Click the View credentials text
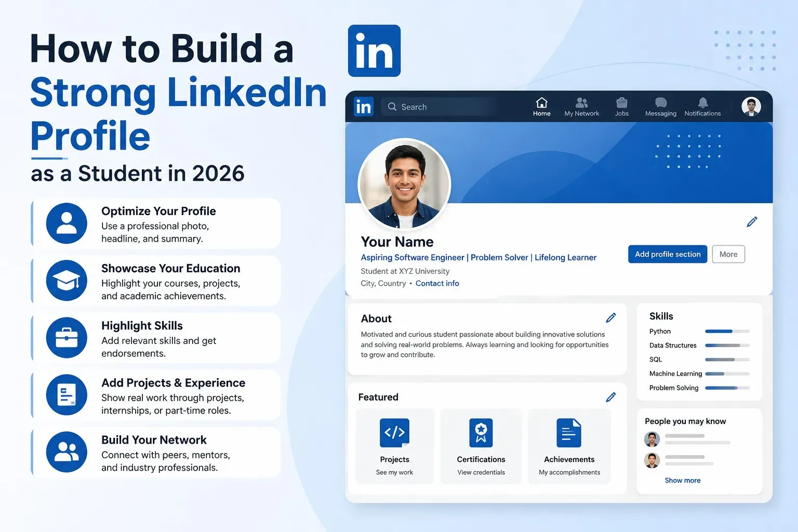This screenshot has width=798, height=532. (481, 472)
